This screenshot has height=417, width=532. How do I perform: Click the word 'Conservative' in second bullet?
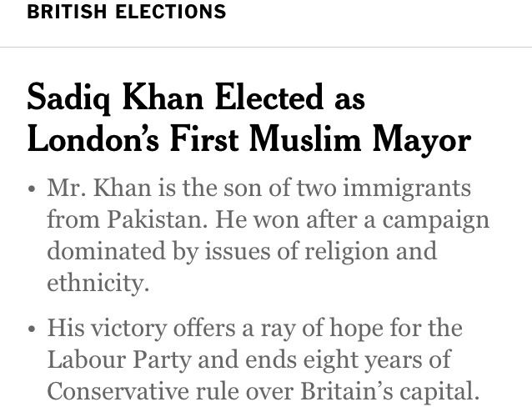point(118,391)
